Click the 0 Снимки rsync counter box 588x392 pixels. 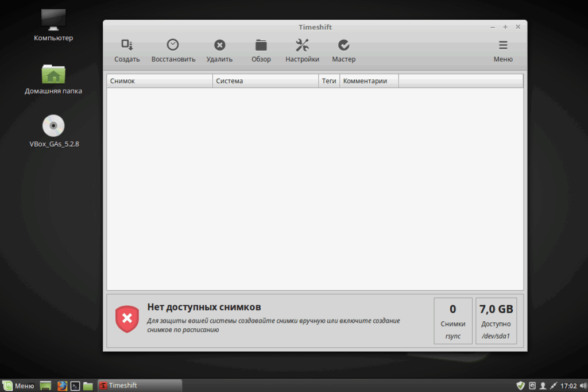pyautogui.click(x=453, y=321)
